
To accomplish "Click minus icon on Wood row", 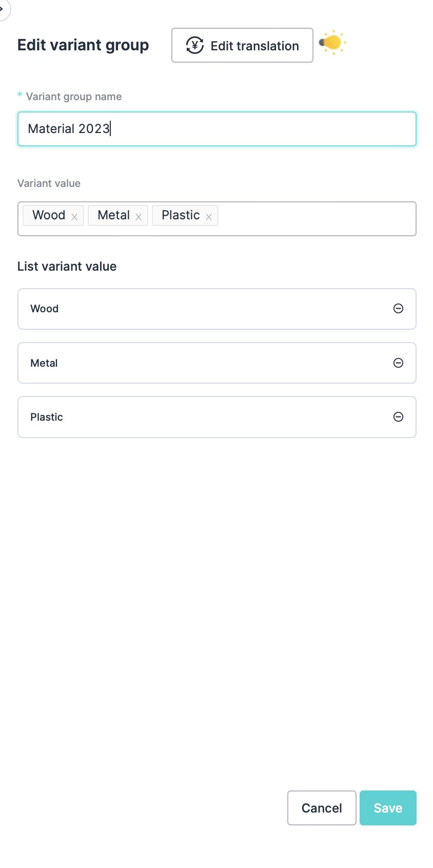I will point(398,308).
